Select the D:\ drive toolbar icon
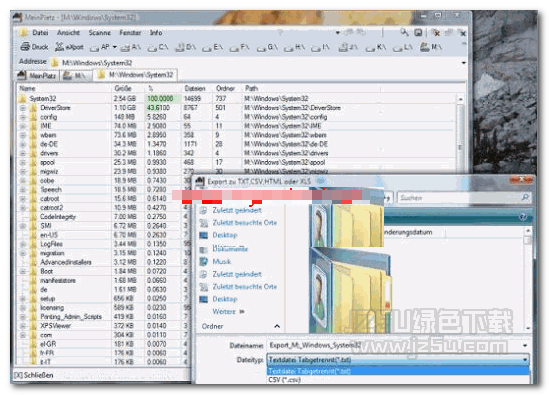549x395 pixels. tap(185, 47)
